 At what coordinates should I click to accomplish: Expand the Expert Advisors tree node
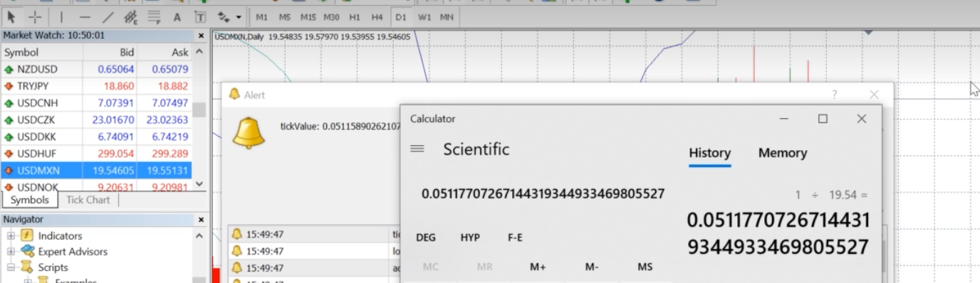tap(11, 251)
